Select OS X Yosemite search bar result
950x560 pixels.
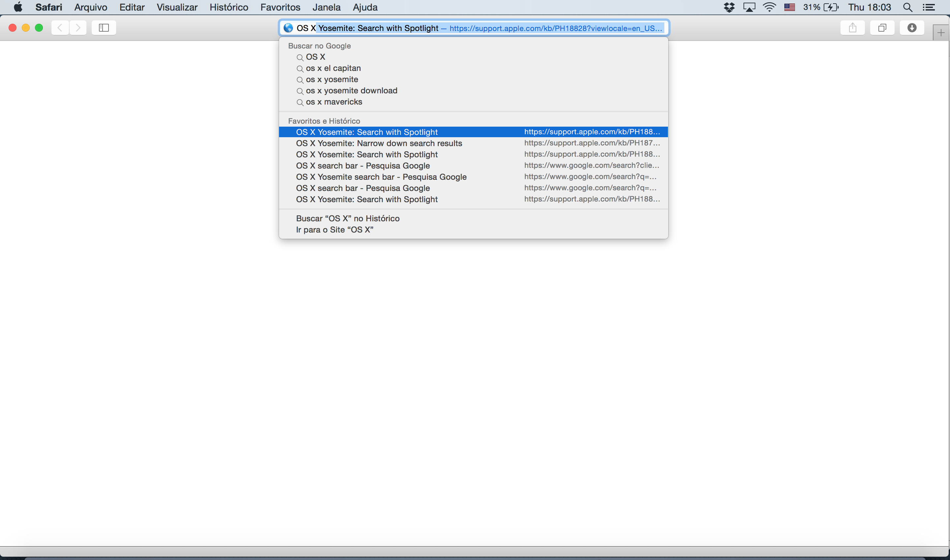pos(381,177)
